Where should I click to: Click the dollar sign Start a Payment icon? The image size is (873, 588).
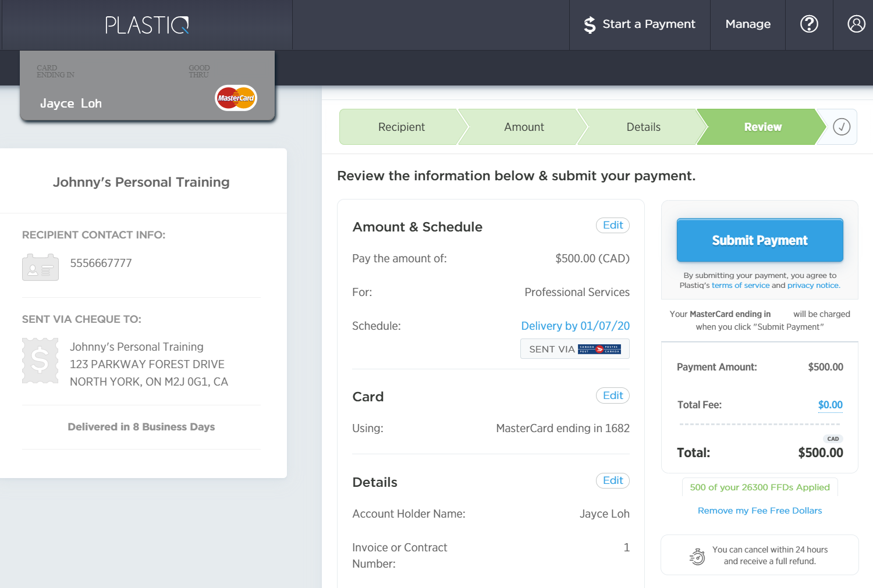tap(590, 24)
